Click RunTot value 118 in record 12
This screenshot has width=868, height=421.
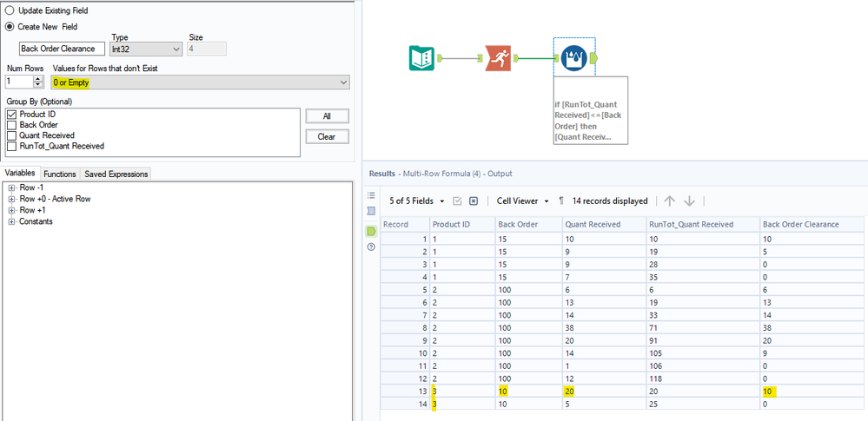tap(703, 379)
